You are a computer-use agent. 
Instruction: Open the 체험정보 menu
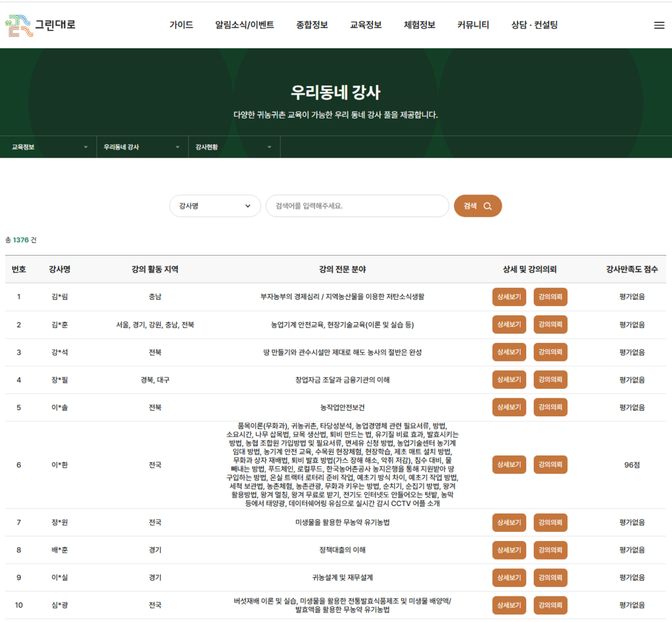point(419,25)
